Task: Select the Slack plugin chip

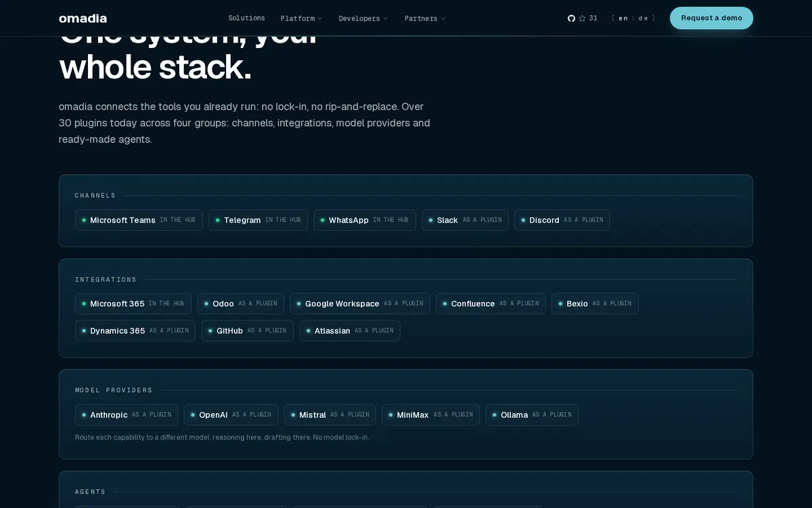Action: click(465, 220)
